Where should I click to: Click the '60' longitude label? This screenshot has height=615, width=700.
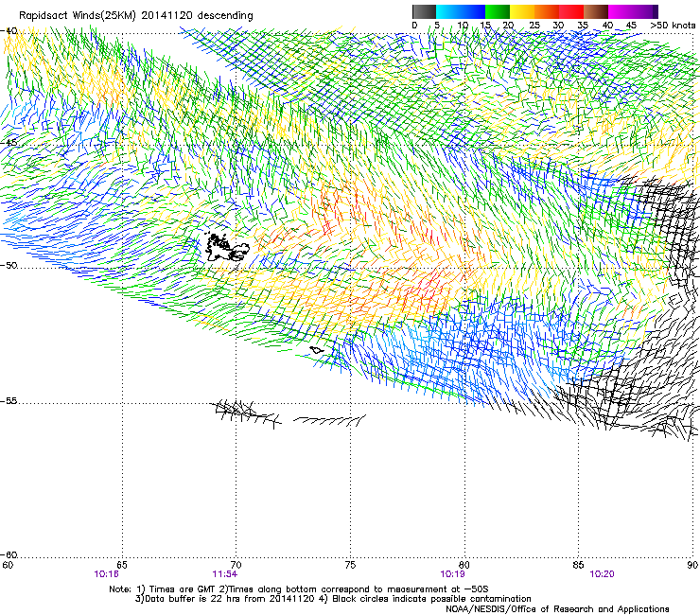point(7,565)
